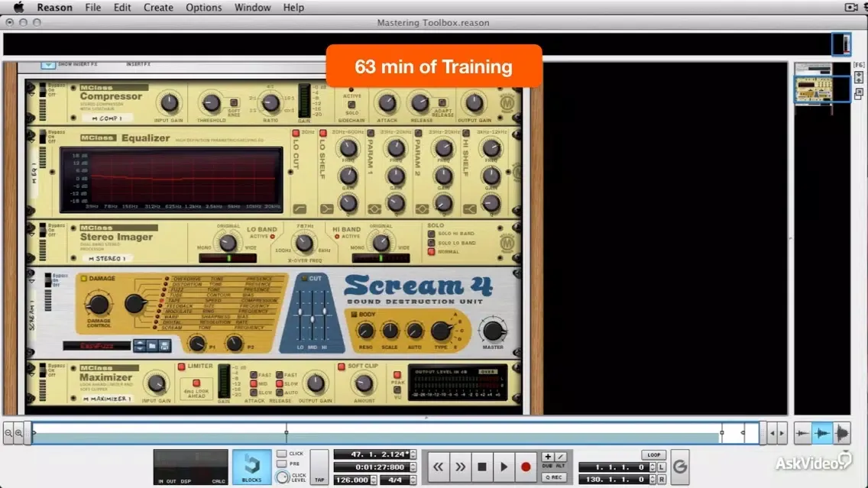Screen dimensions: 868x488
Task: Toggle the Blocks button in transport
Action: tap(252, 467)
